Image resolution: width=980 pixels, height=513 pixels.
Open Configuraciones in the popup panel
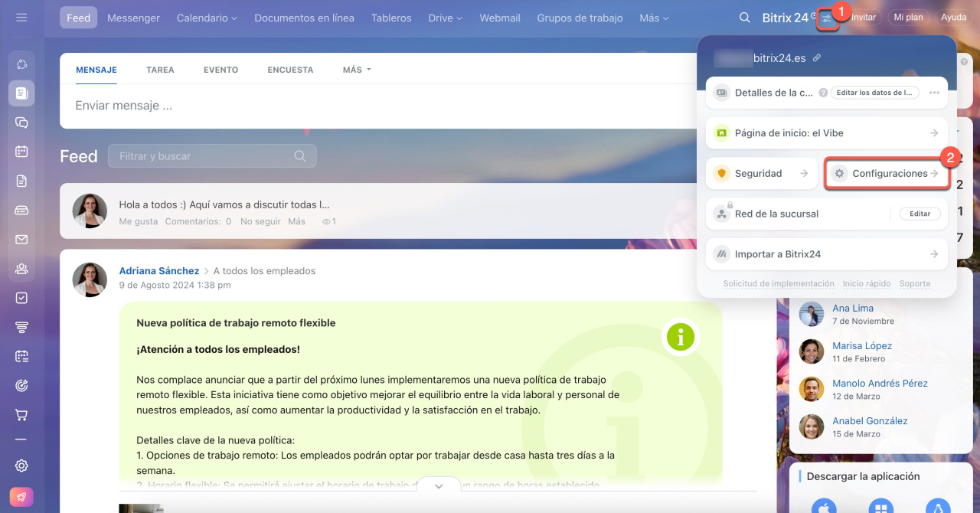click(887, 174)
